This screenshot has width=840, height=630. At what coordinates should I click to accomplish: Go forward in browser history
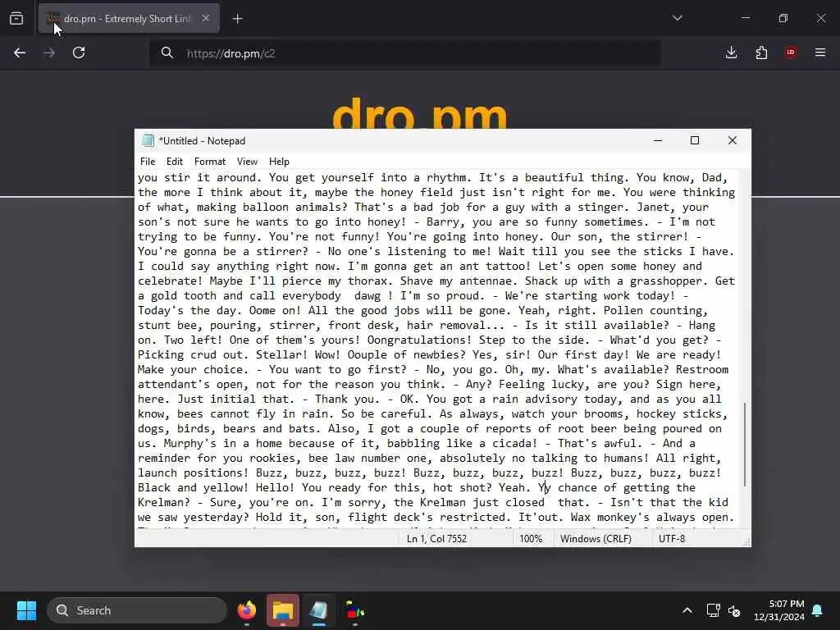[x=48, y=52]
